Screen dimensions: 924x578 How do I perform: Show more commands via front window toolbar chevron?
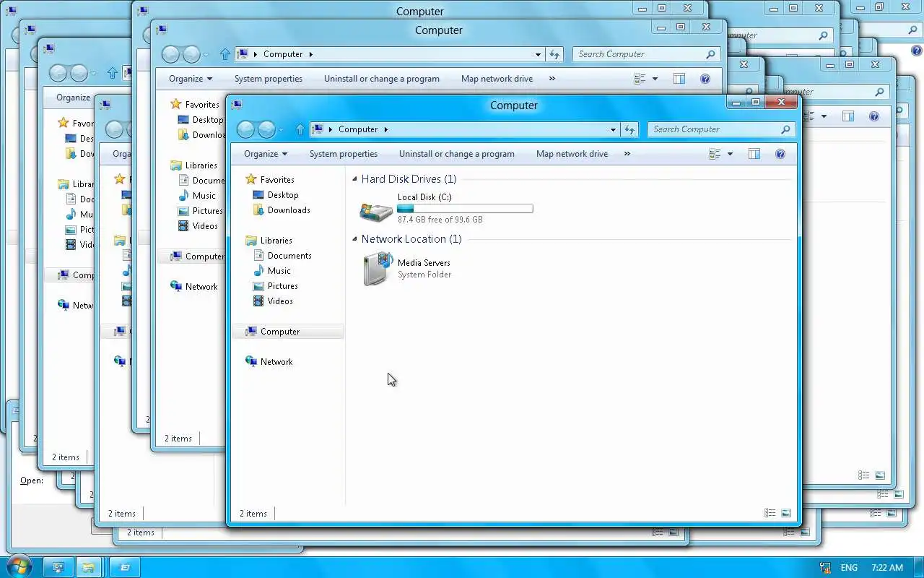[x=627, y=154]
